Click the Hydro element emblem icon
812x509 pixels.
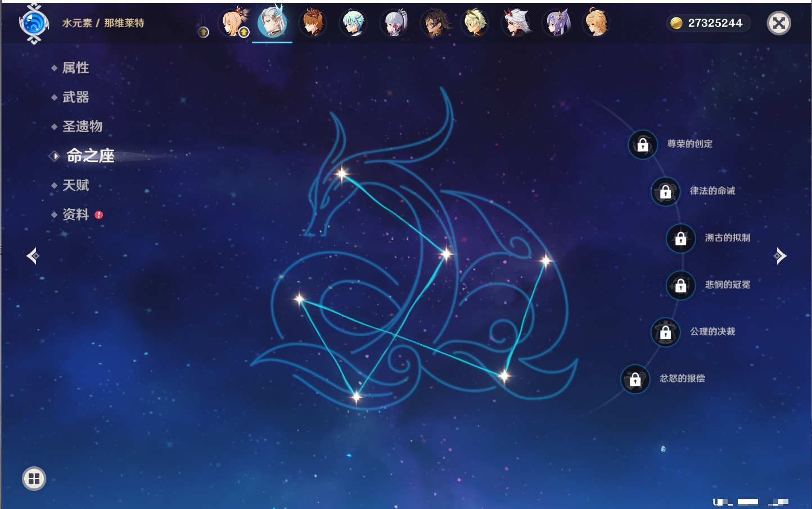point(34,24)
